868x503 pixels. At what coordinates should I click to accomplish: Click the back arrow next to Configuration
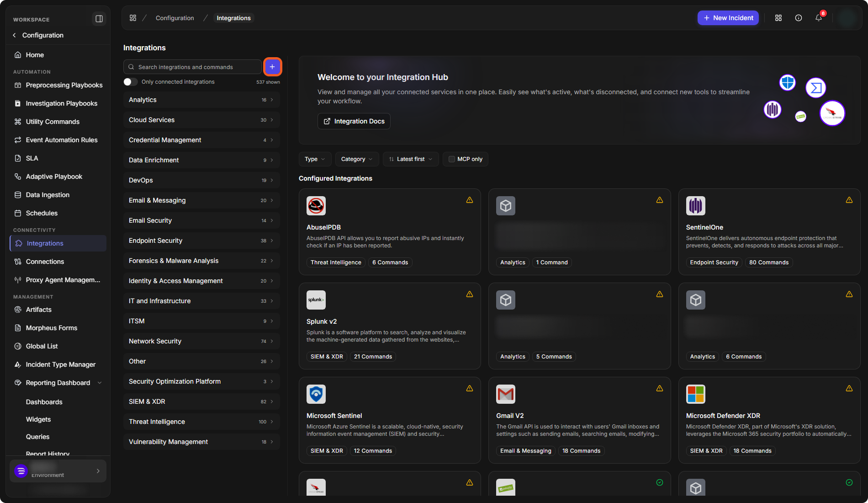click(15, 35)
